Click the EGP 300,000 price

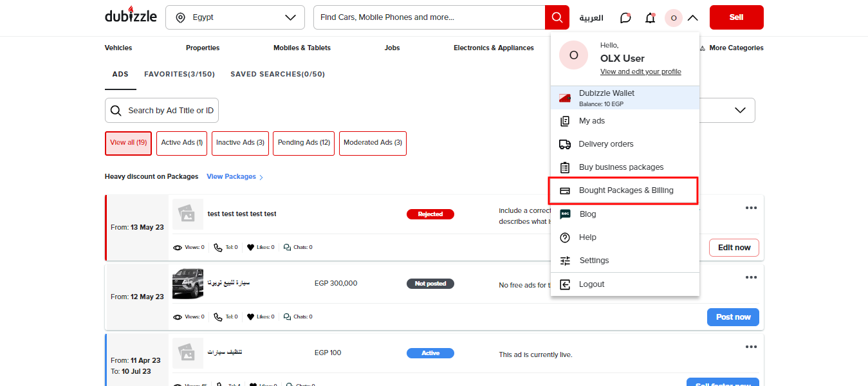pos(336,283)
